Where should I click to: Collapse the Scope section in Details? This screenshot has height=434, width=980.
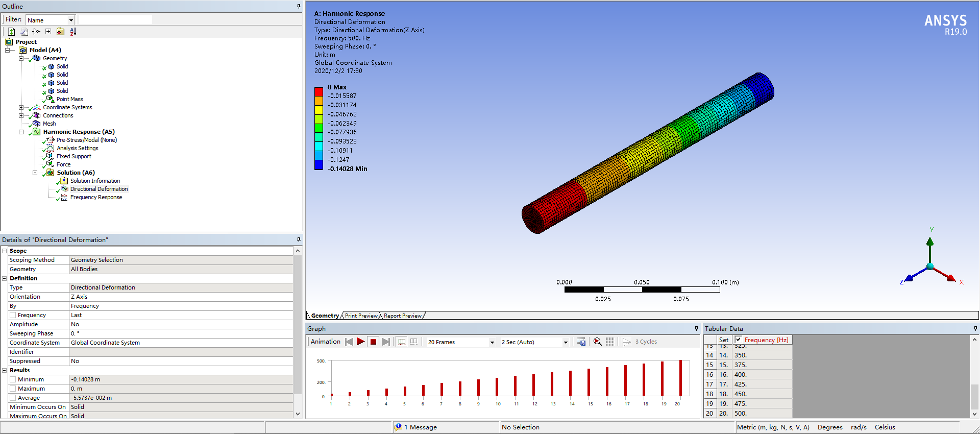[5, 251]
